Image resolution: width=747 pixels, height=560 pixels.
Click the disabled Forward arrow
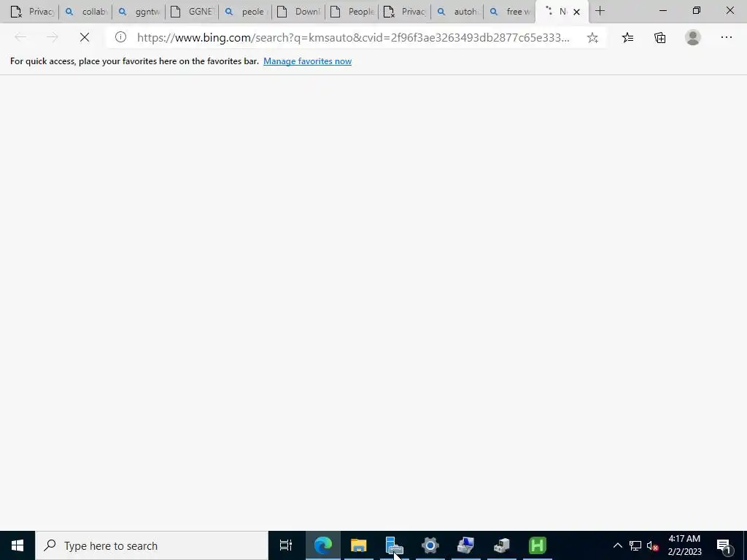point(53,37)
